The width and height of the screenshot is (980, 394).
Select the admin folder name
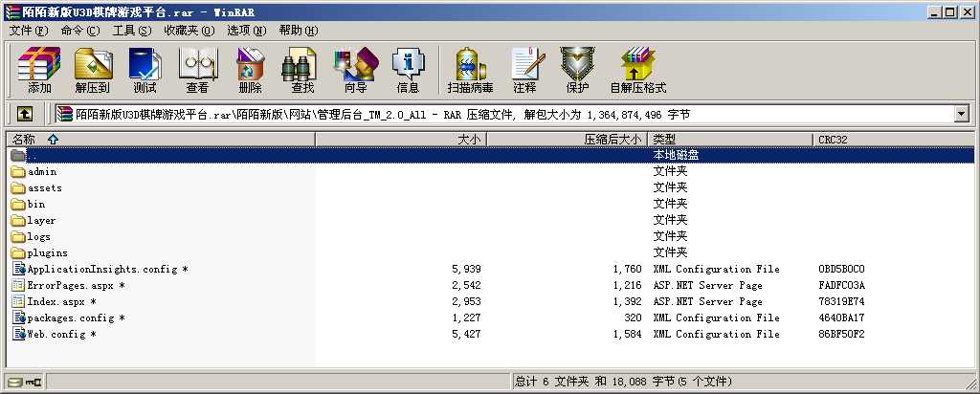[42, 172]
